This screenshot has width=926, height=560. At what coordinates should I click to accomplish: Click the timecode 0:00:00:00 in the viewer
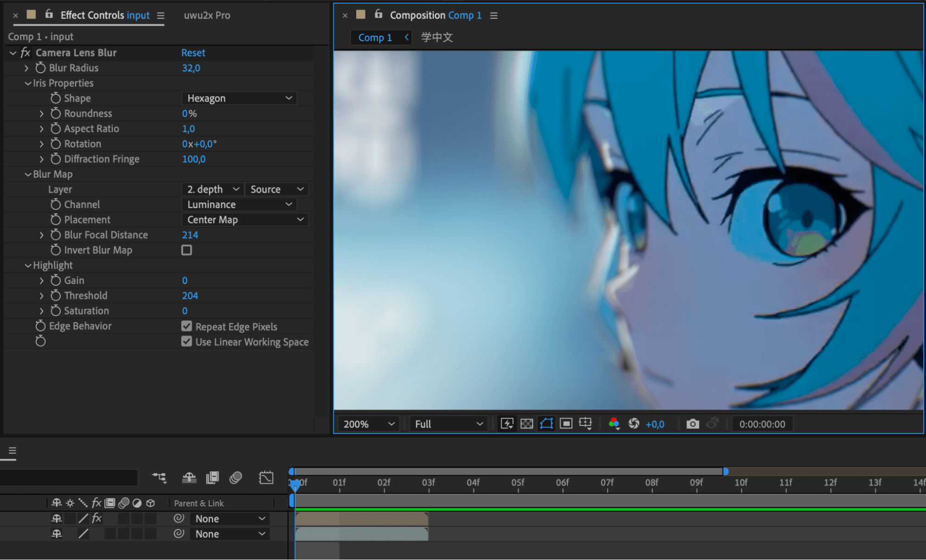[x=762, y=424]
